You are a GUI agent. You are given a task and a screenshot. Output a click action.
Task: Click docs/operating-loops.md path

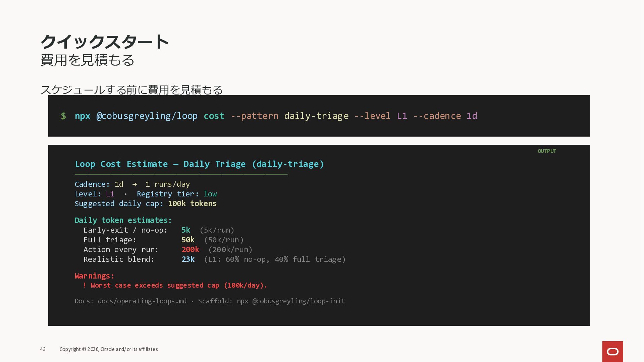tap(142, 301)
